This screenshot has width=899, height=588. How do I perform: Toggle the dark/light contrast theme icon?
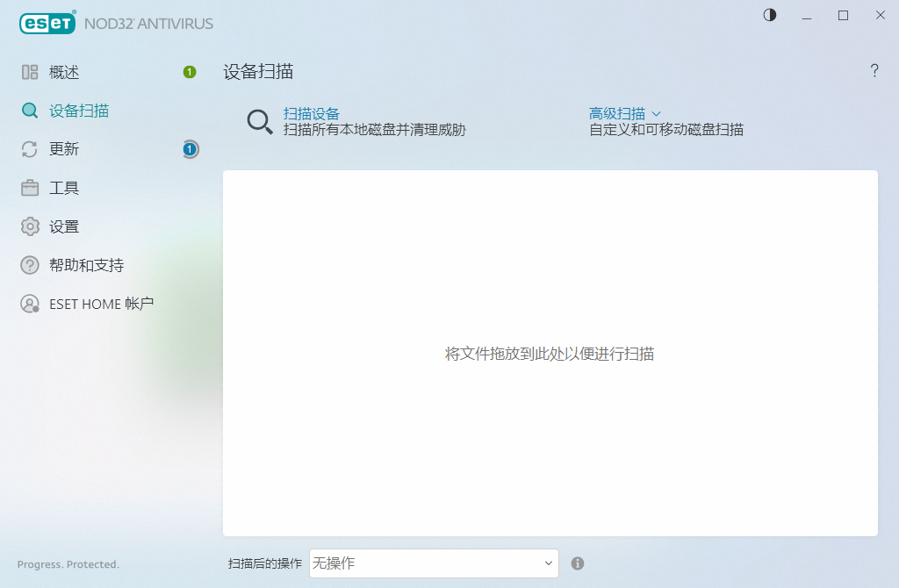point(770,15)
